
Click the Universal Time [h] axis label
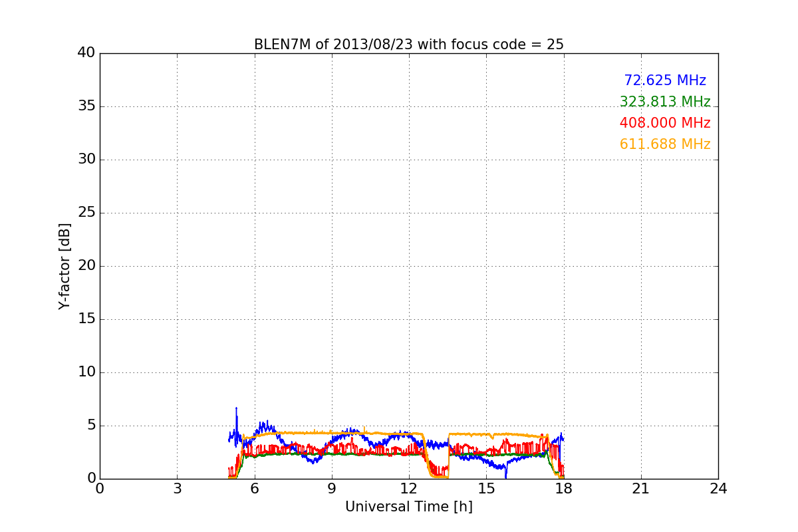(x=409, y=507)
